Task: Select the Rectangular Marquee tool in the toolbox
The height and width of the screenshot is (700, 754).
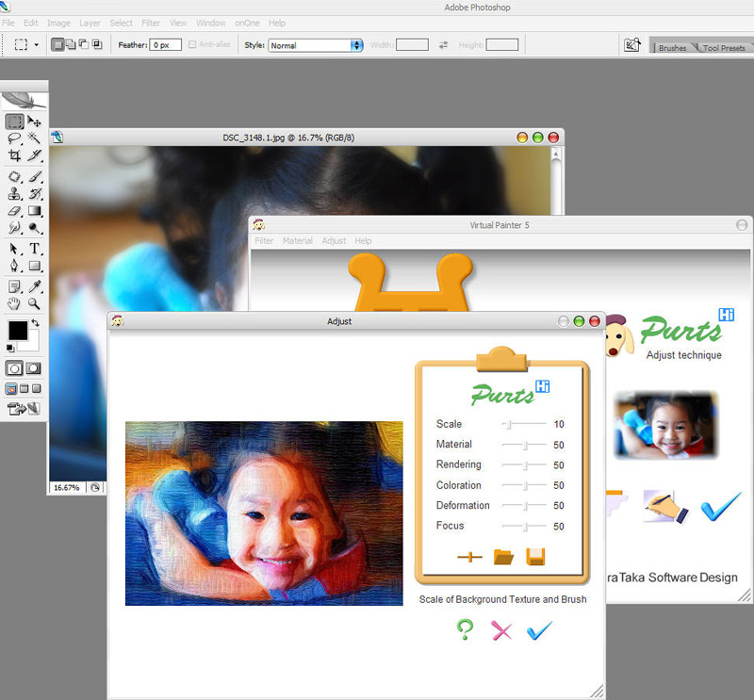Action: point(14,122)
